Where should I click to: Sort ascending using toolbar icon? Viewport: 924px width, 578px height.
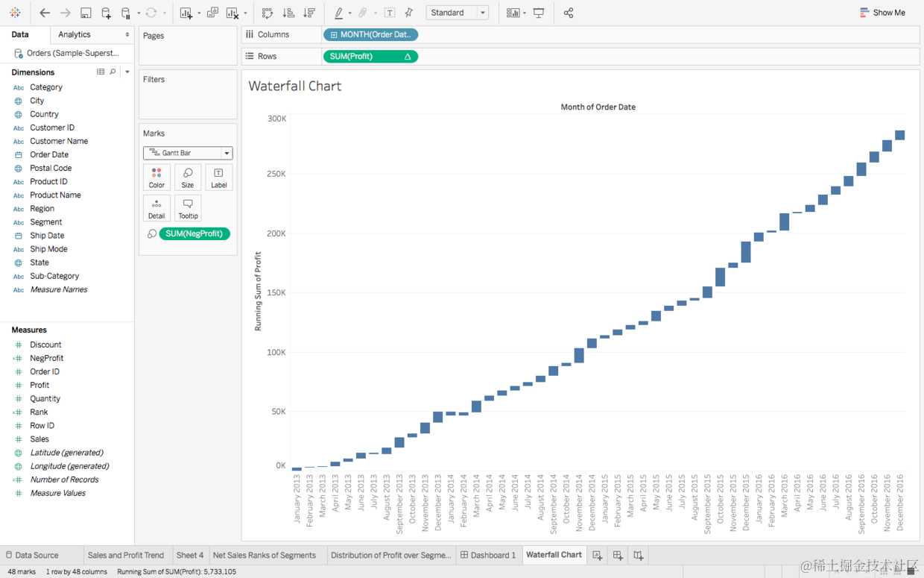[x=288, y=13]
